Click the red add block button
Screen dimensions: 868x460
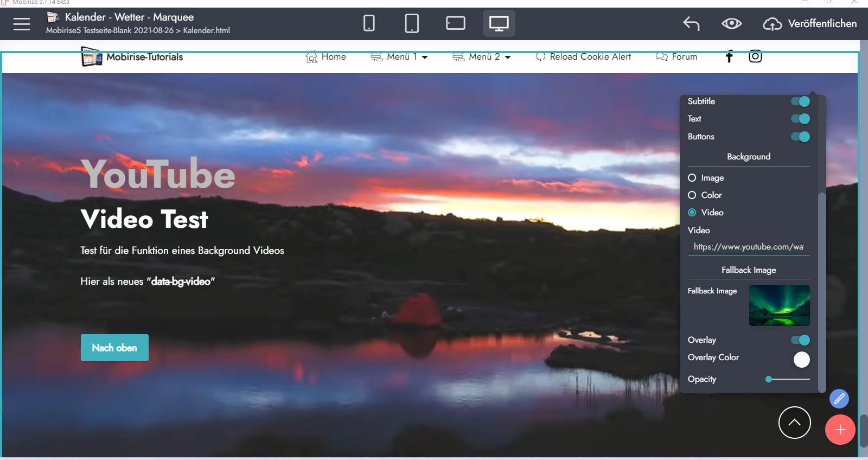(840, 430)
